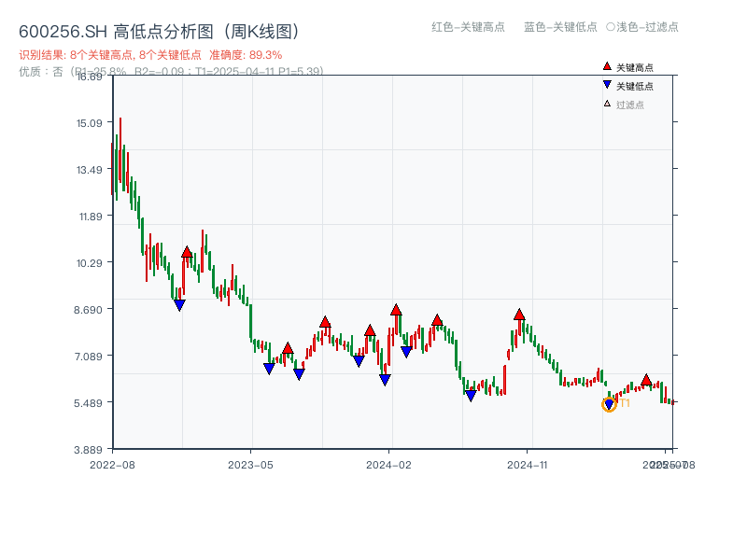
Task: Click the gray 优质：否 subtitle line
Action: (x=171, y=72)
